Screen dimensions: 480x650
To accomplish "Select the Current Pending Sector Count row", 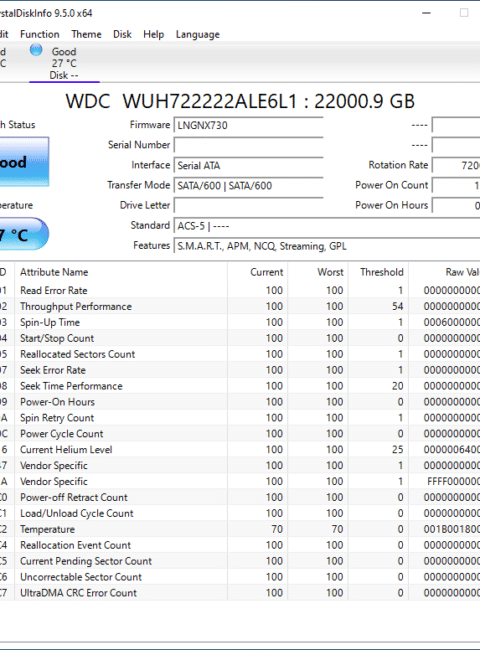I will pos(240,561).
